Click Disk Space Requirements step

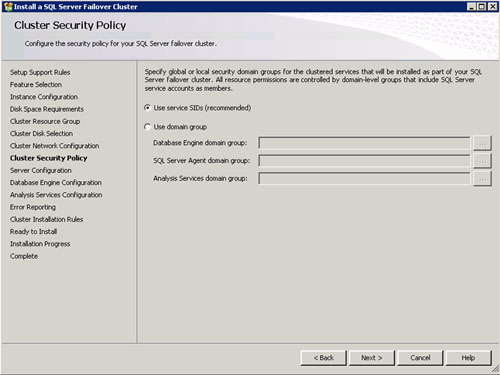pos(47,109)
